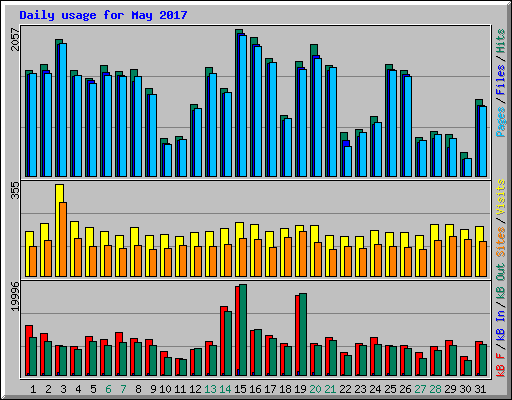Click the 'Pages / Files / Hits' legend label
The width and height of the screenshot is (512, 400).
501,83
